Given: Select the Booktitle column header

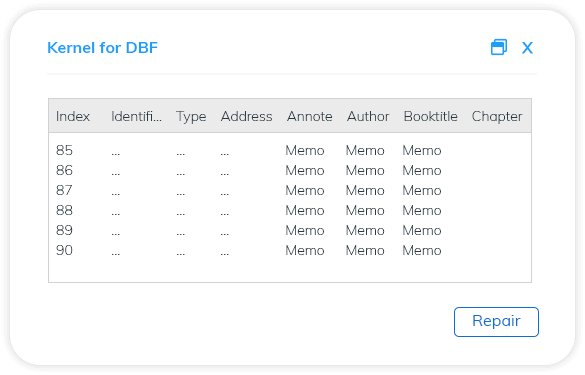Looking at the screenshot, I should tap(431, 116).
